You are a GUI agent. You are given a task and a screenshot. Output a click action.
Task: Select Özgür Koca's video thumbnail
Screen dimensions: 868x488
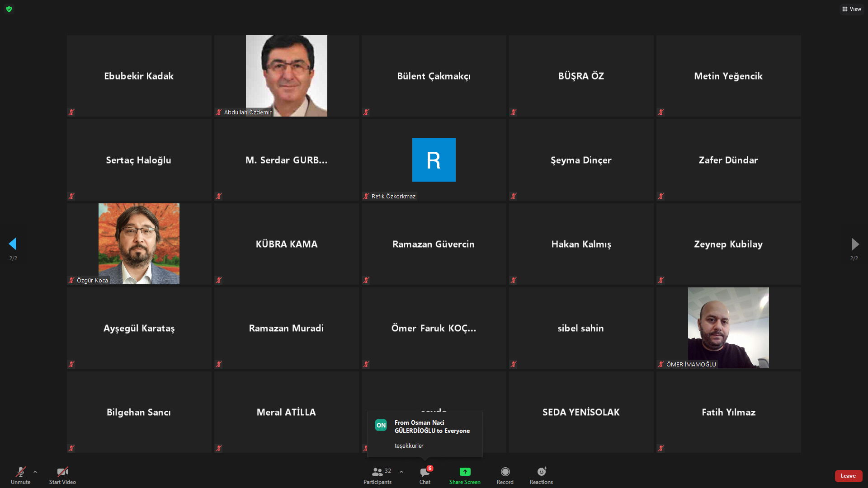click(x=139, y=244)
